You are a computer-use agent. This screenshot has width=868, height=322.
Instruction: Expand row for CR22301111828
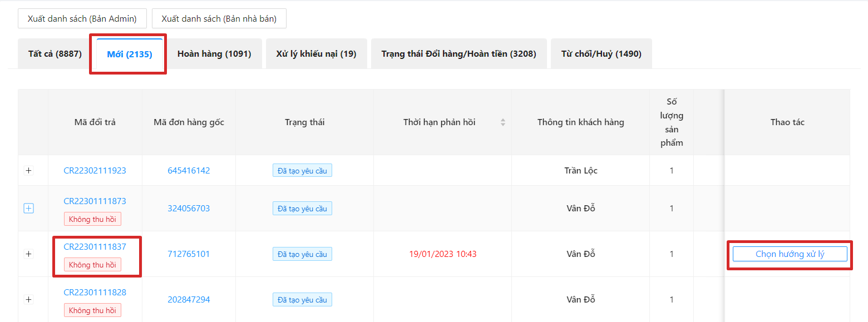(x=29, y=300)
